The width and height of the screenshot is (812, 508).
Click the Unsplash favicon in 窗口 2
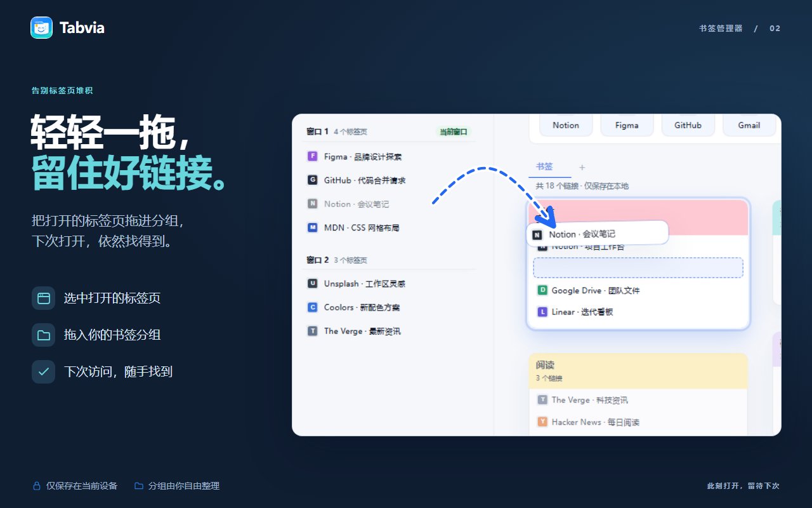(x=312, y=283)
